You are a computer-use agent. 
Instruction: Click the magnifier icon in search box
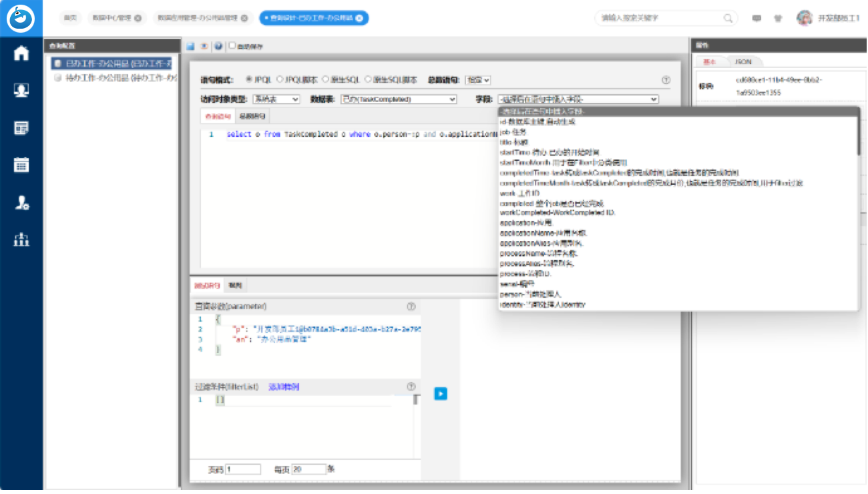[728, 19]
